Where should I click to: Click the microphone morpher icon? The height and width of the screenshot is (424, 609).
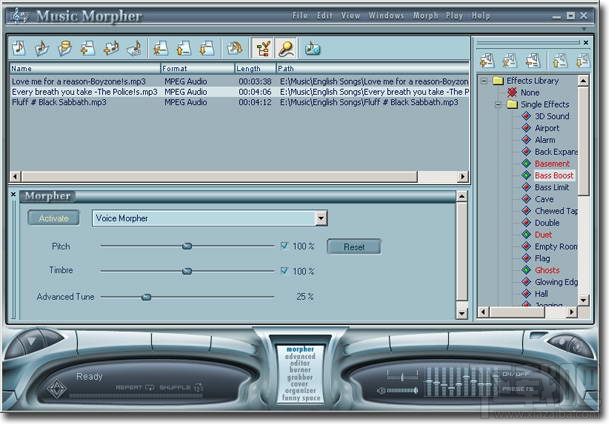(286, 48)
